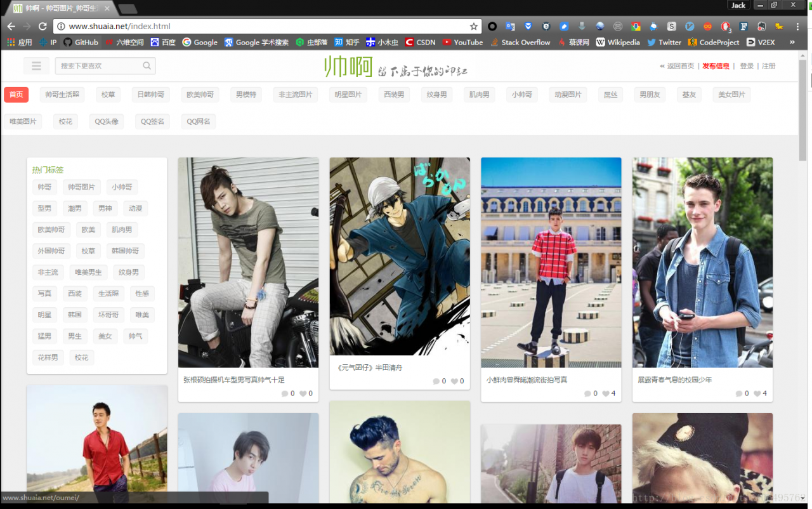Open the 小木虫 bookmark
The width and height of the screenshot is (812, 509).
tap(383, 43)
